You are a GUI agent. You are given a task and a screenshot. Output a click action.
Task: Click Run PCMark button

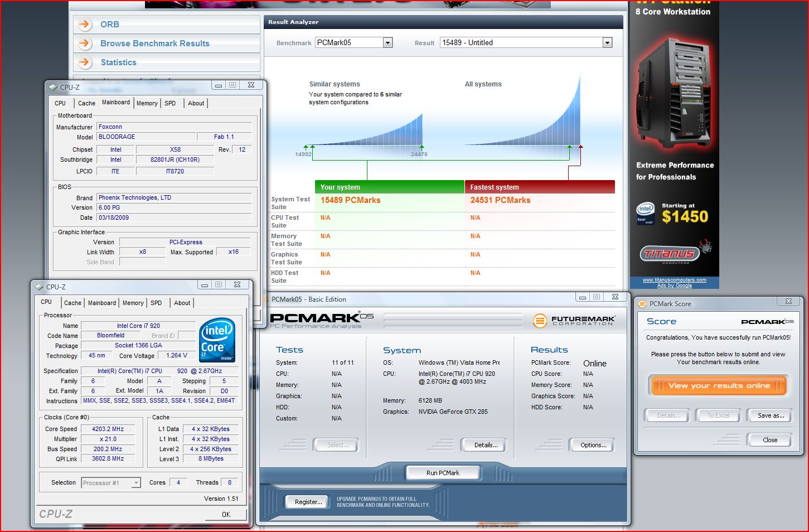[443, 473]
